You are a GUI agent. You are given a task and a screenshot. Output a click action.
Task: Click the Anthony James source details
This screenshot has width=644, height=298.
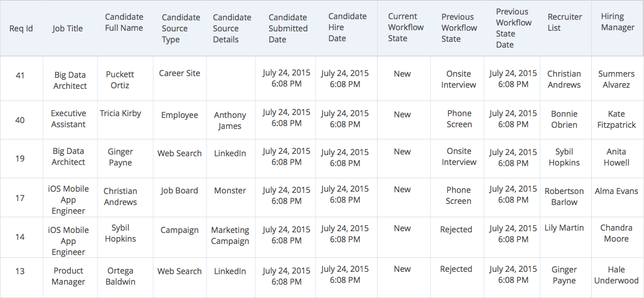pos(230,120)
